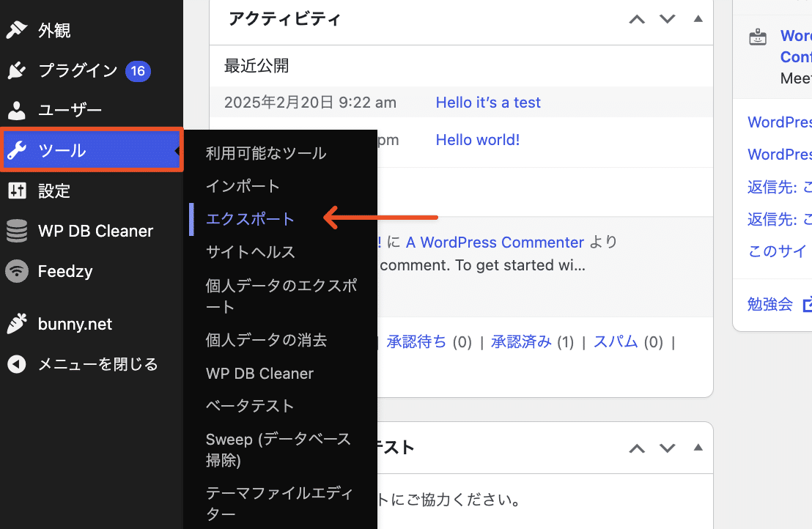Open the post Hello it's a test
Screen dimensions: 812x529
488,103
